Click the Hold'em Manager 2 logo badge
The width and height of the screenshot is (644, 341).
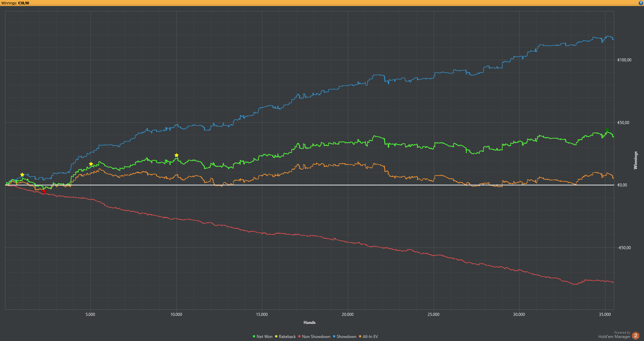(x=636, y=336)
